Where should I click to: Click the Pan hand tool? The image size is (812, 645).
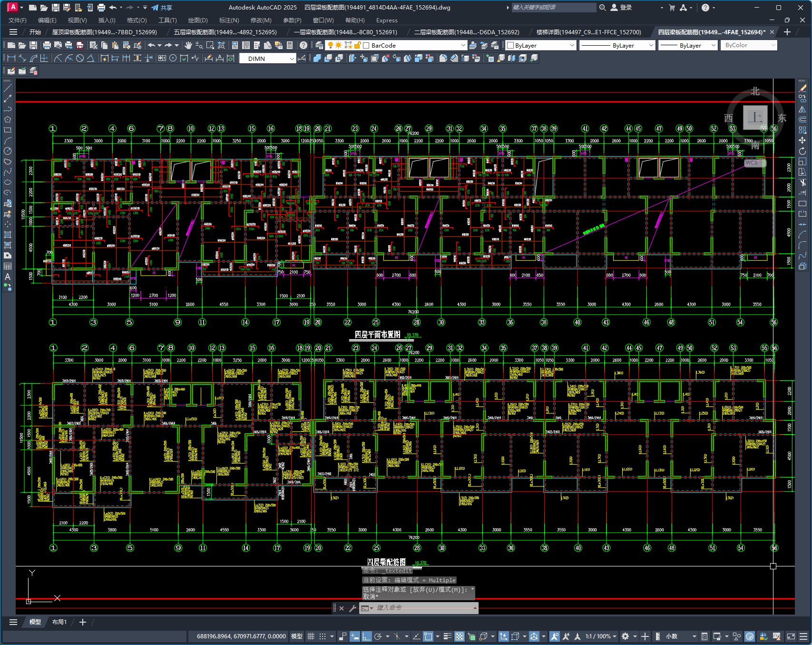188,45
